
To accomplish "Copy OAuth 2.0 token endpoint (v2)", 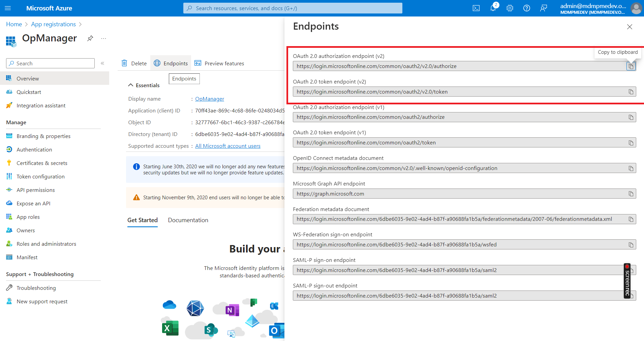I will click(x=631, y=92).
